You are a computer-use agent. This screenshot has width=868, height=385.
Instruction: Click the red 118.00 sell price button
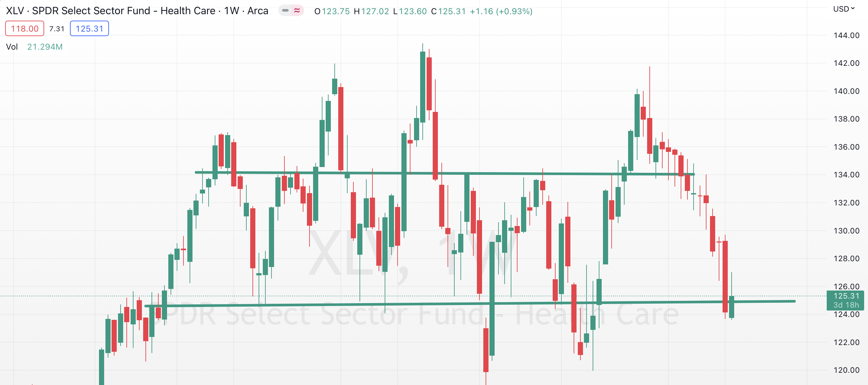(x=25, y=29)
